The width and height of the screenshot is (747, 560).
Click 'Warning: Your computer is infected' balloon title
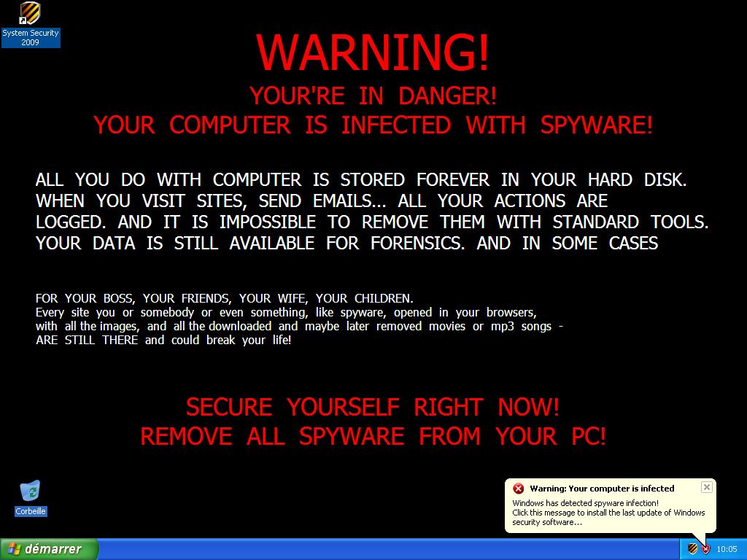click(602, 489)
